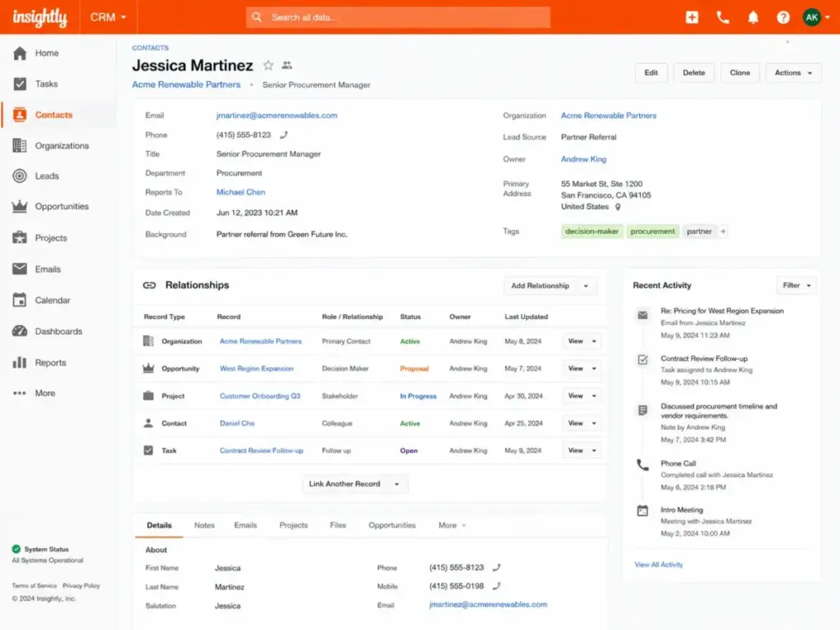The width and height of the screenshot is (840, 630).
Task: Toggle the Task row checkbox icon
Action: tap(148, 450)
